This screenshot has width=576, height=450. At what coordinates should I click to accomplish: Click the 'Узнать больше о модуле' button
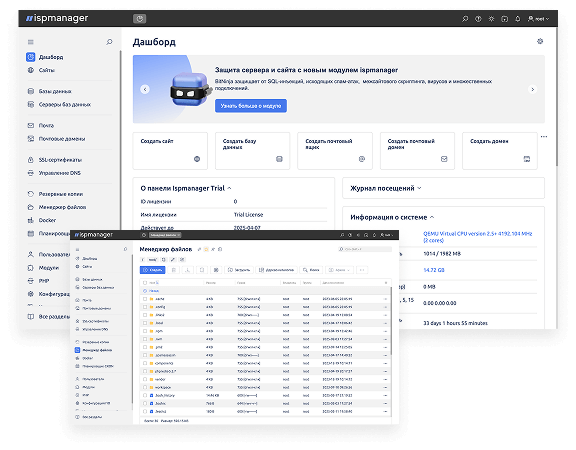251,106
